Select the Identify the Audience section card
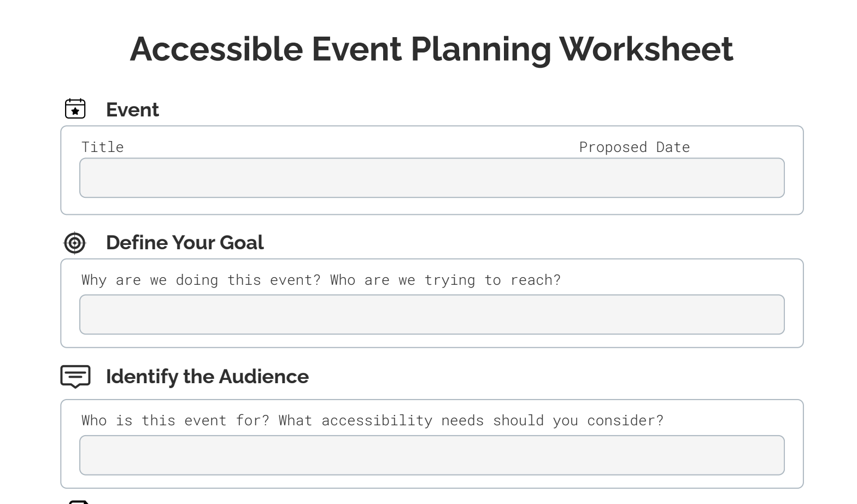The width and height of the screenshot is (857, 504). point(432,443)
